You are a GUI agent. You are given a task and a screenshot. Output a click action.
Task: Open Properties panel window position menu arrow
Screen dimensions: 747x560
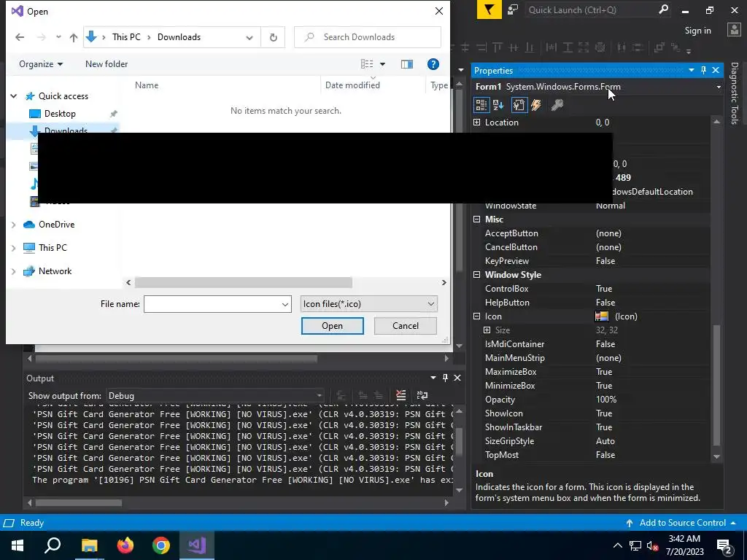692,70
